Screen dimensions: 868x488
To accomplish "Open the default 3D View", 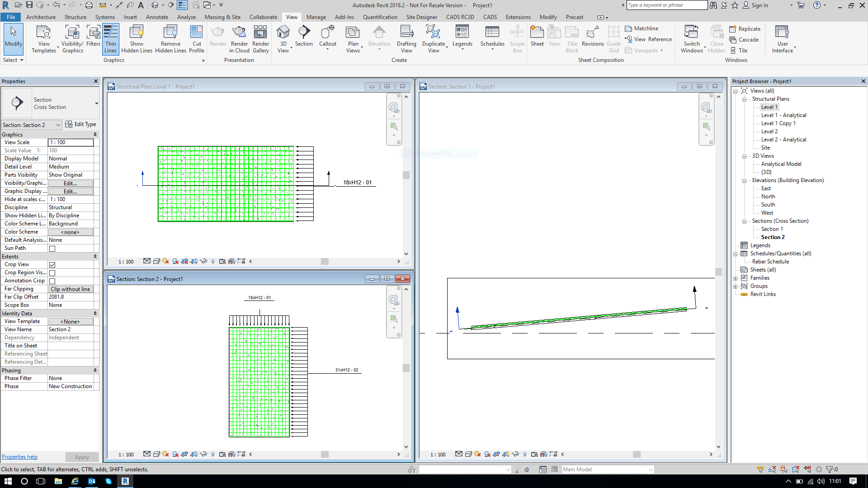I will pos(283,36).
